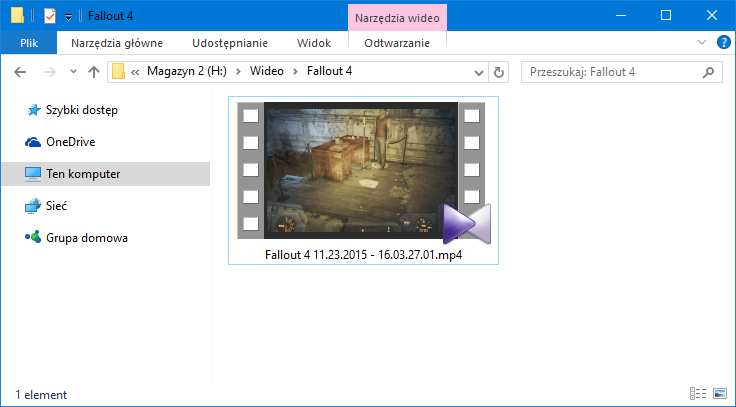The image size is (736, 407).
Task: Go up one folder level arrow
Action: 94,72
